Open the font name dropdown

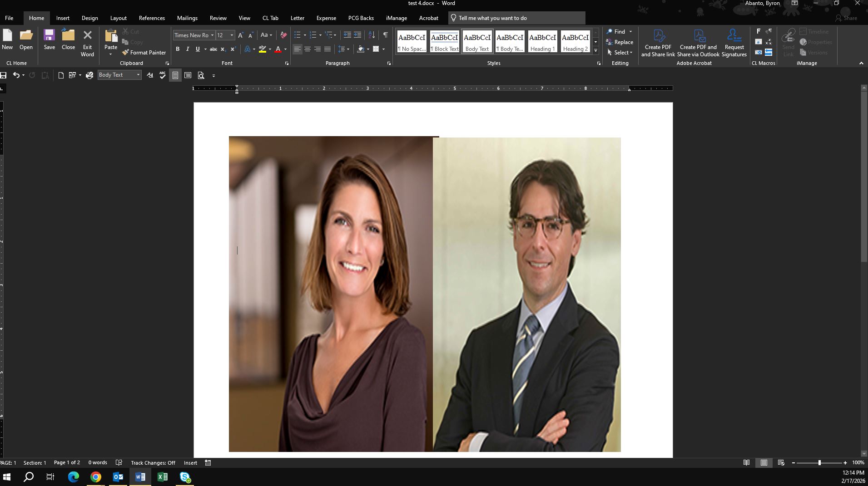[212, 35]
